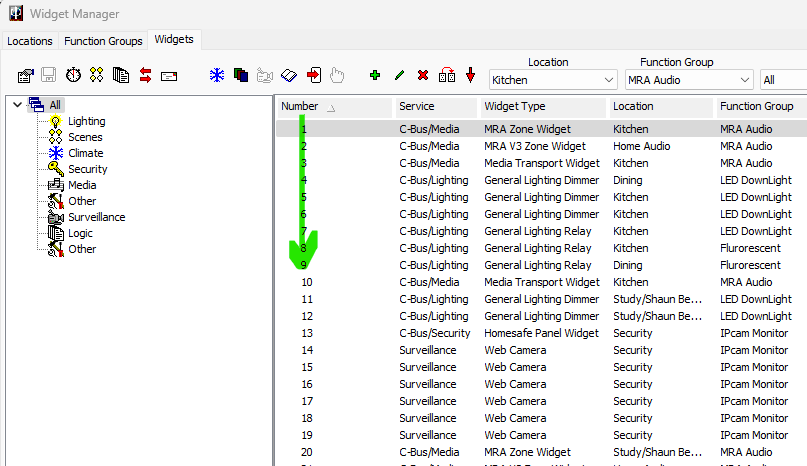Select widget row number 14
The height and width of the screenshot is (466, 807).
(541, 350)
